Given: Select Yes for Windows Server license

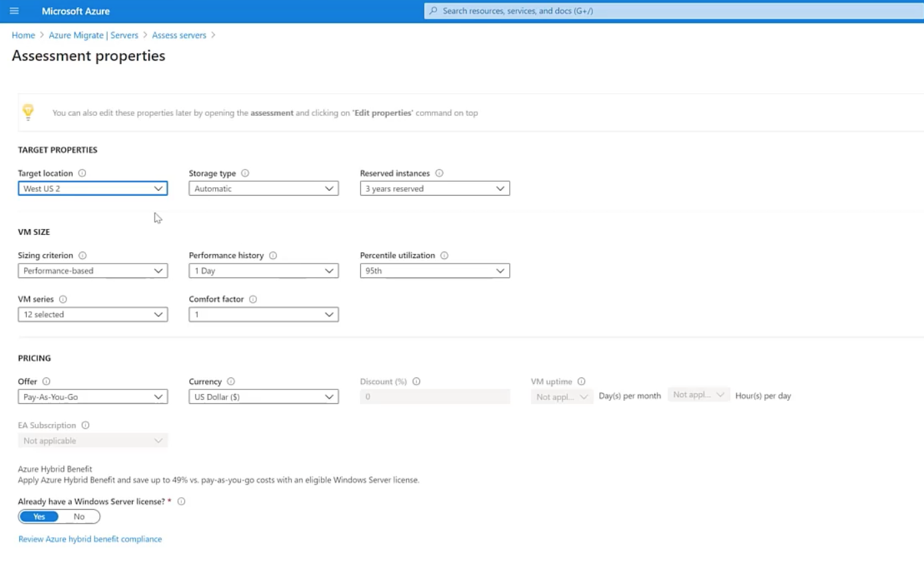Looking at the screenshot, I should click(x=39, y=516).
